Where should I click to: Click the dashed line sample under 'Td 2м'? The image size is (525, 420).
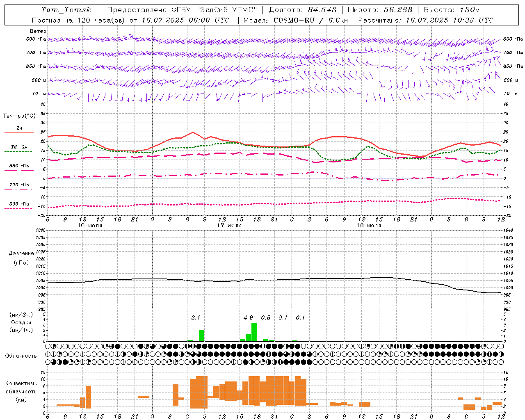[18, 151]
